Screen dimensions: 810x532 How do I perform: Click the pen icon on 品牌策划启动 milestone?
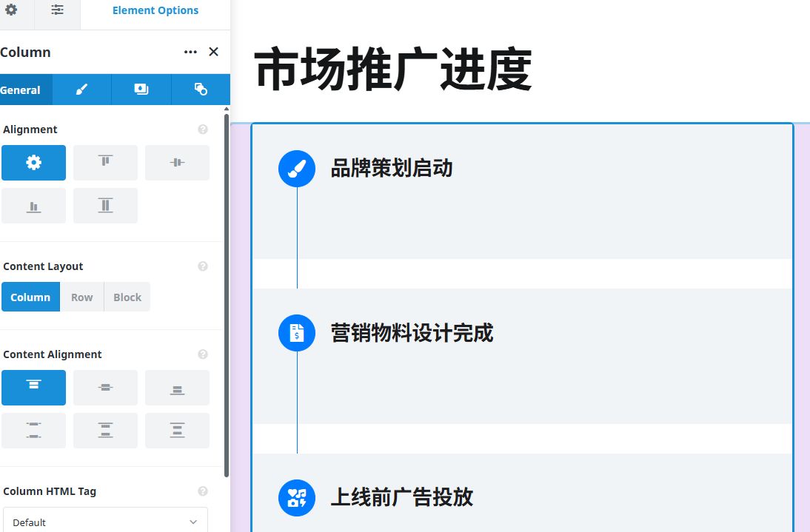point(296,169)
